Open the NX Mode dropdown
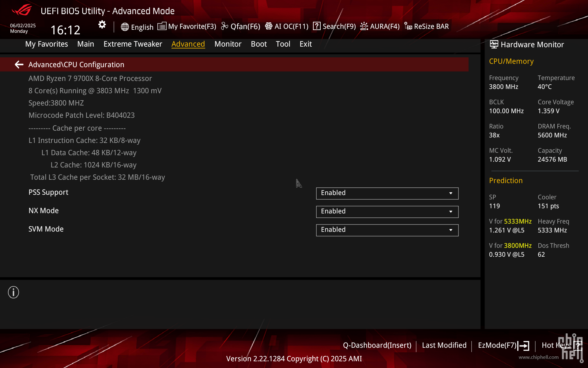 click(387, 212)
